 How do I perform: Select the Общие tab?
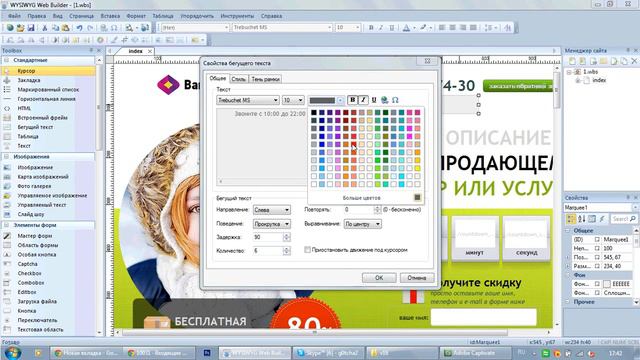[218, 78]
